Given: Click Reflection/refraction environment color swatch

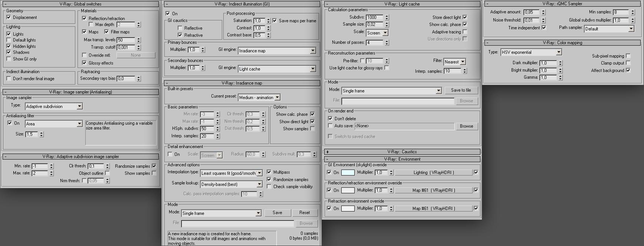Looking at the screenshot, I should pyautogui.click(x=348, y=190).
